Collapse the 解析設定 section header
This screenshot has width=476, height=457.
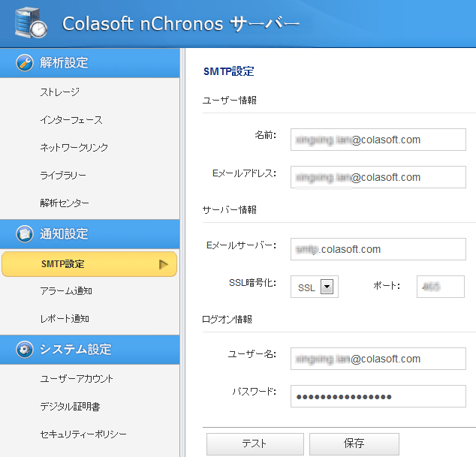[90, 63]
